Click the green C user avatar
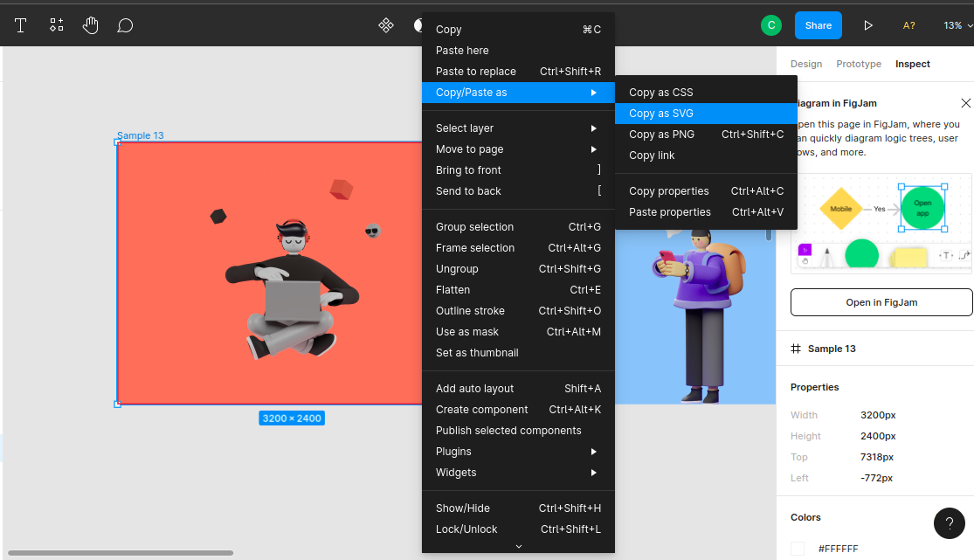 771,25
